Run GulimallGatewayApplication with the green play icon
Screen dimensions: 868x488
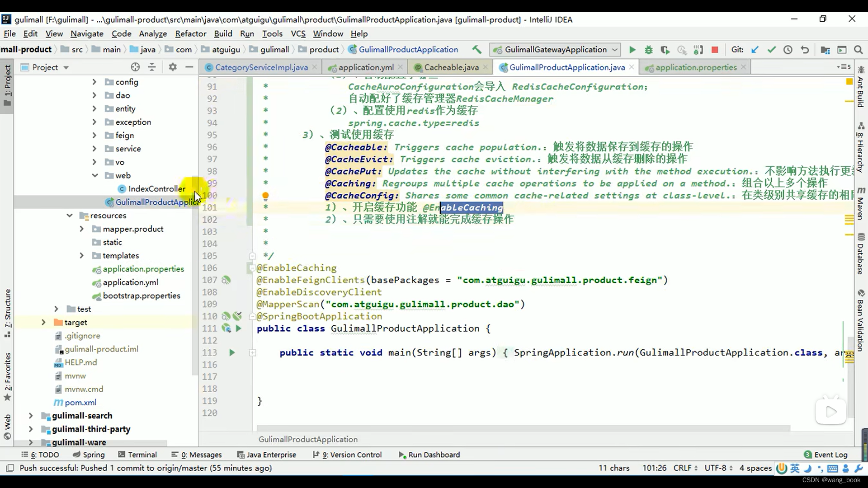point(632,50)
